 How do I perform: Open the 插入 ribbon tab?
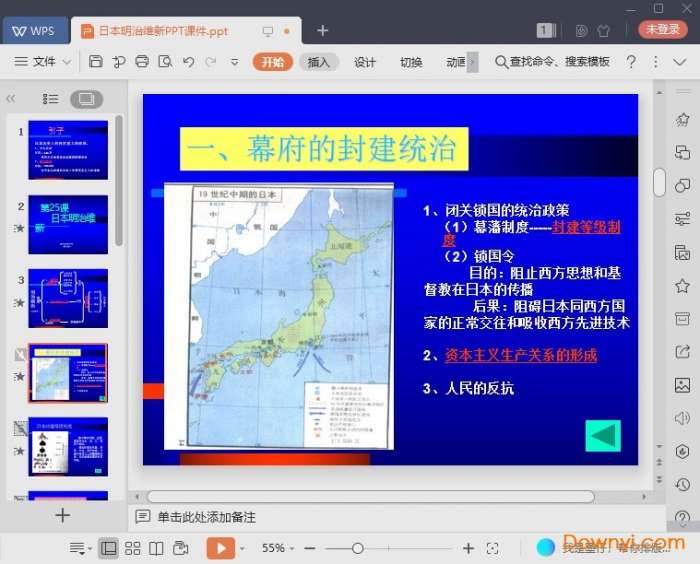click(x=318, y=62)
